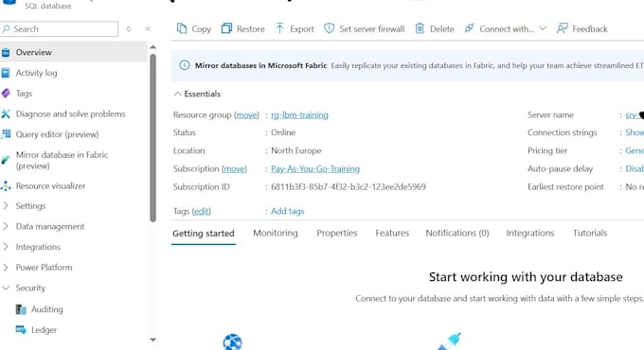Collapse the sidebar with double chevron
This screenshot has width=644, height=350.
(149, 28)
